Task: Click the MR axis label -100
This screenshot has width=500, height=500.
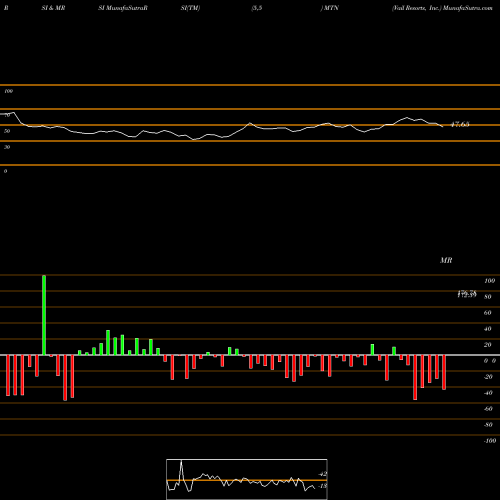Action: (x=490, y=441)
